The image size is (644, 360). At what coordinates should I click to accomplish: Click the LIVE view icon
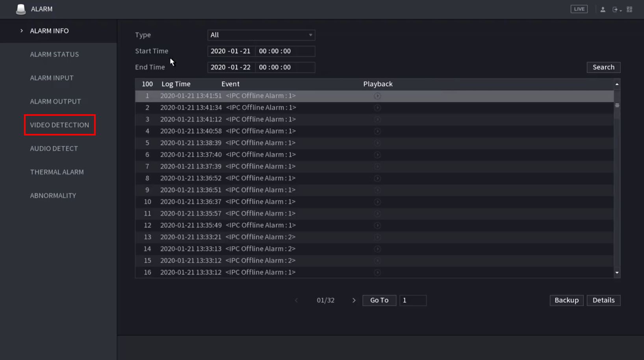[579, 9]
